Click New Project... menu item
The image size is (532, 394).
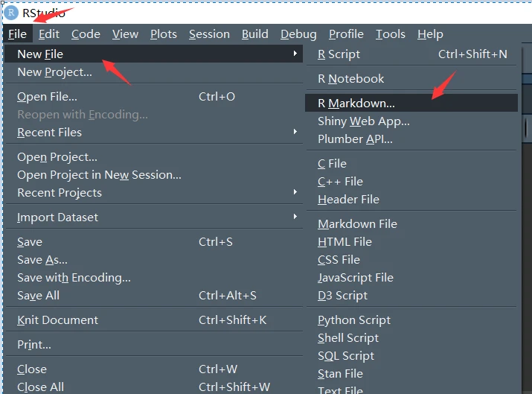(54, 72)
